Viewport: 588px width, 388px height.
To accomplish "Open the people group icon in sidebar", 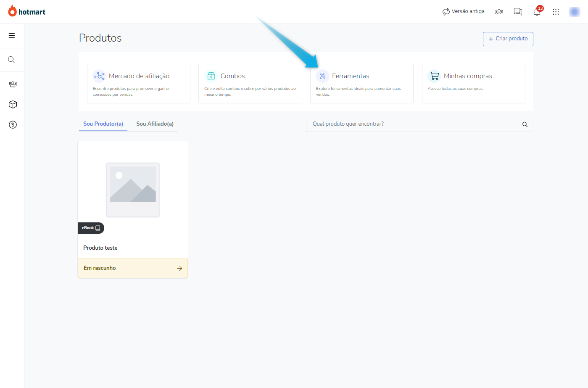I will [13, 84].
